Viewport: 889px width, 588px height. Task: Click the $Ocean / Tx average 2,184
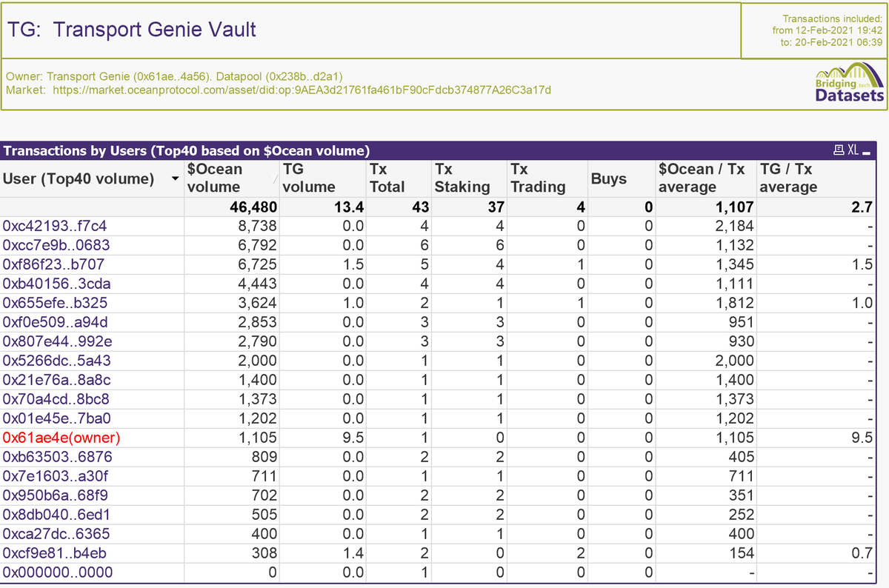[x=734, y=225]
